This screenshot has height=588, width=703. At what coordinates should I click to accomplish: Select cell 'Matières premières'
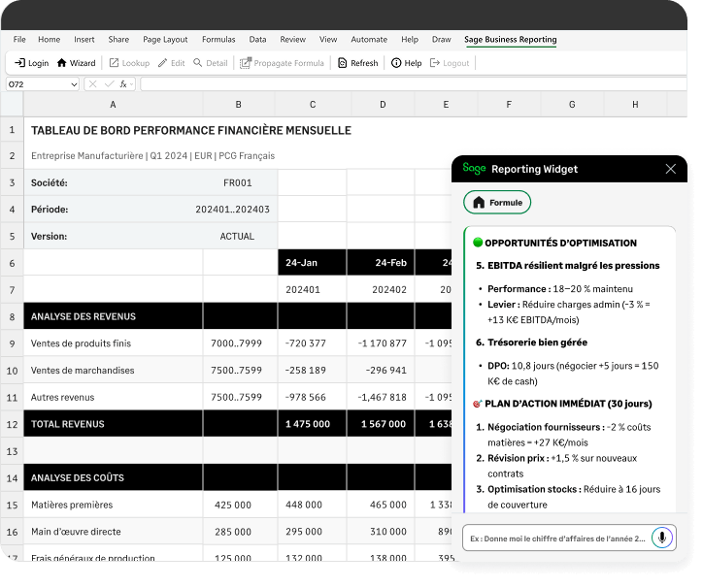coord(113,505)
